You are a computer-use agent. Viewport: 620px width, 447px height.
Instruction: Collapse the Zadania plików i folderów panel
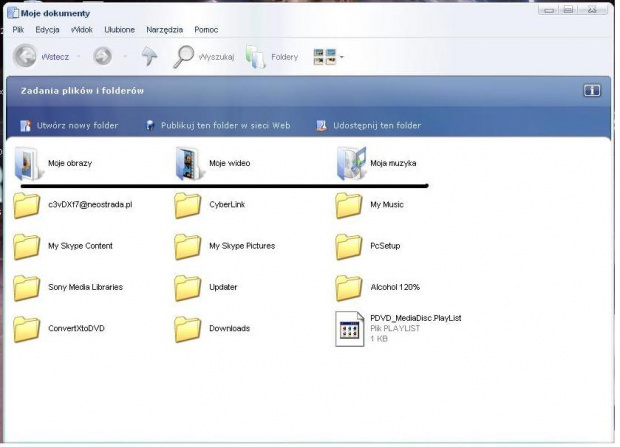point(591,90)
